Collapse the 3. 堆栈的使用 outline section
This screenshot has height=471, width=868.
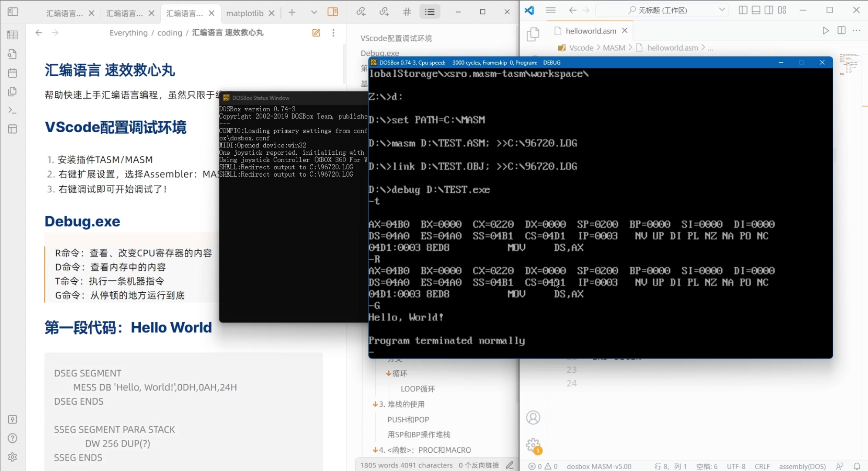click(375, 404)
